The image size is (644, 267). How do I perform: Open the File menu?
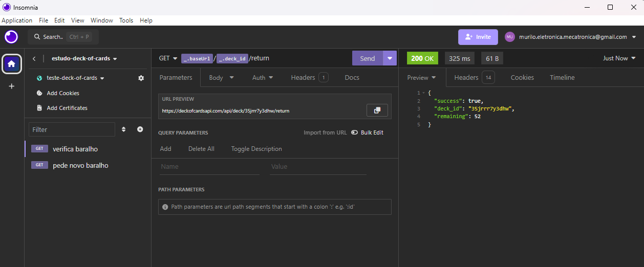44,20
